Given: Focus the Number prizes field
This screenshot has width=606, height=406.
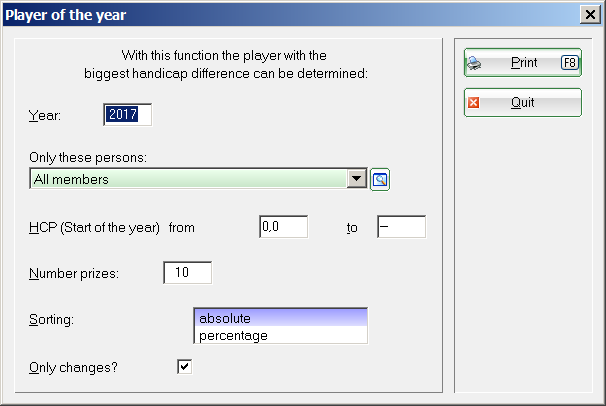Looking at the screenshot, I should [x=187, y=272].
